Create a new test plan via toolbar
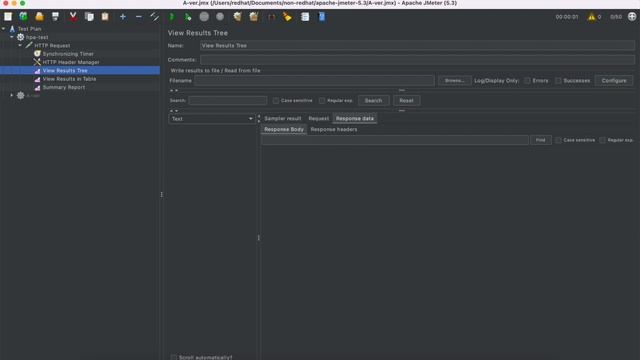Screen dimensions: 640x360 coord(8,17)
